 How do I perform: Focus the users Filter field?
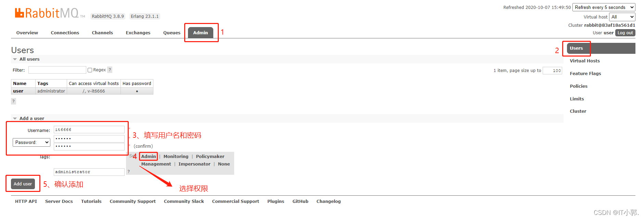(57, 70)
